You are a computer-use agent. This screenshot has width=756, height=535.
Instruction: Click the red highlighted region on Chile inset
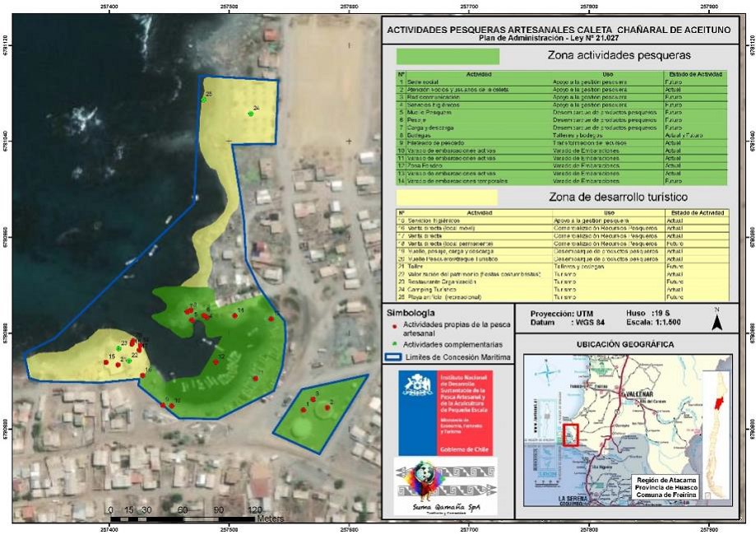[x=720, y=404]
